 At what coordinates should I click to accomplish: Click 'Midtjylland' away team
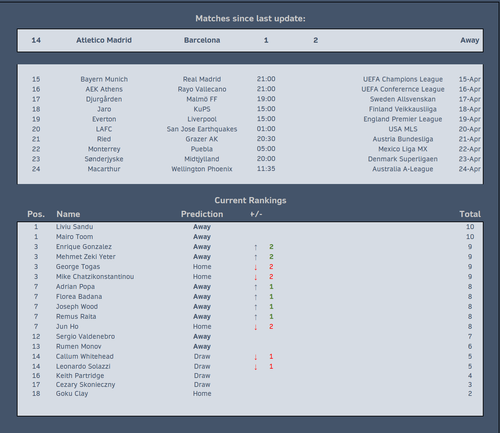tap(202, 159)
